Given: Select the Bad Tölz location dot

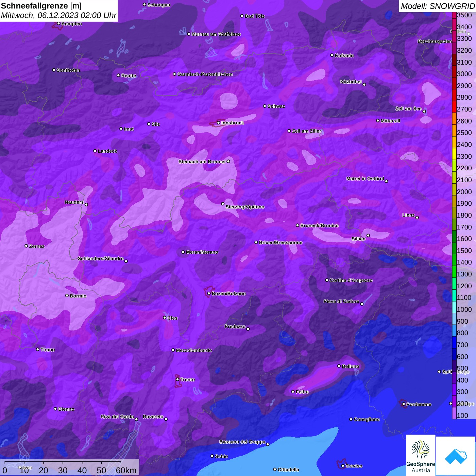Looking at the screenshot, I should (242, 16).
